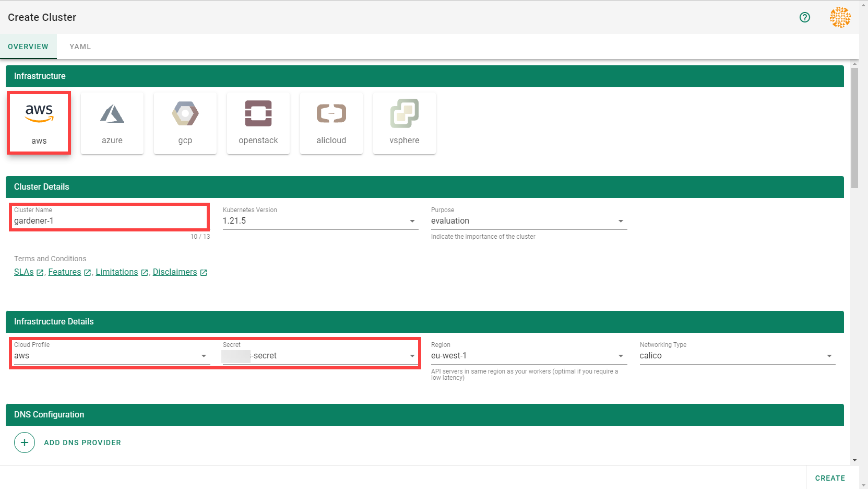Open the Limitations link
Screen dimensions: 868x489
pos(117,272)
